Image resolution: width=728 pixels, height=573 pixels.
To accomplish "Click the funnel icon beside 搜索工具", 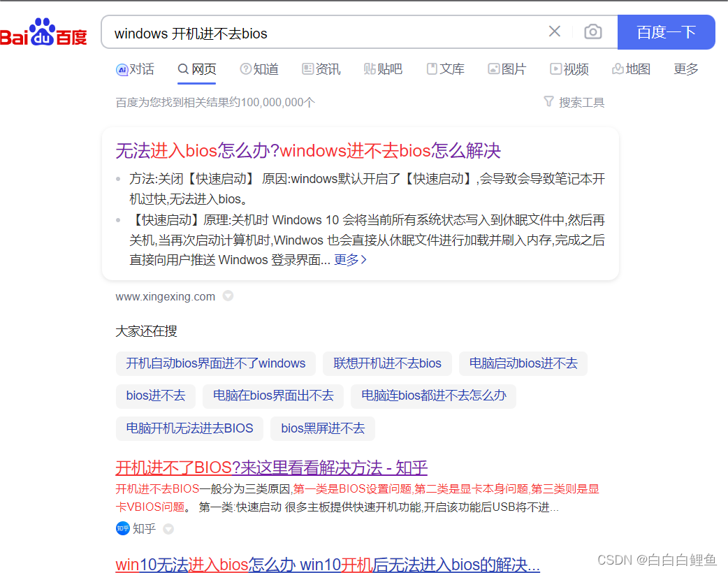I will pyautogui.click(x=548, y=101).
